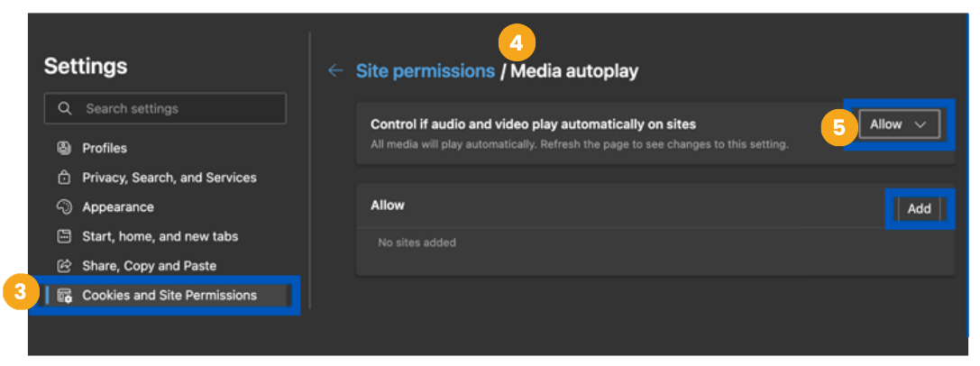
Task: Click the Start, home, and new tabs icon
Action: (64, 237)
